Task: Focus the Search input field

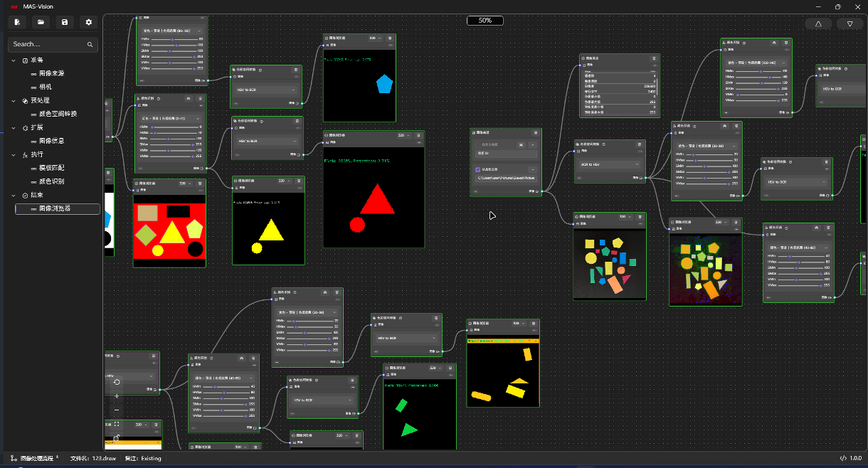Action: pos(53,44)
